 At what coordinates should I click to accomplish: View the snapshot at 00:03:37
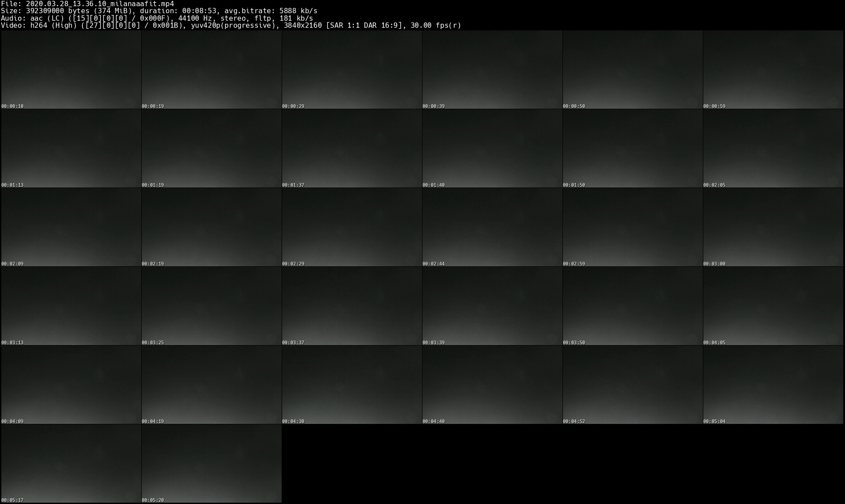[352, 306]
